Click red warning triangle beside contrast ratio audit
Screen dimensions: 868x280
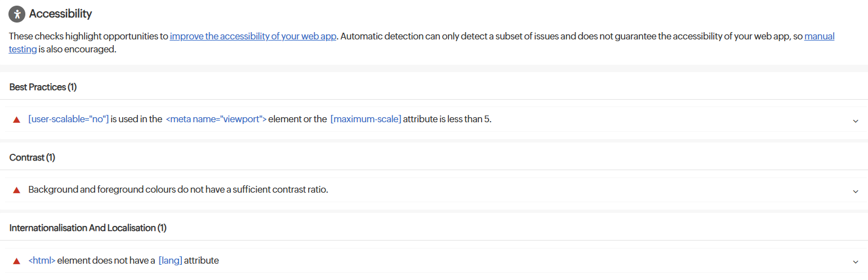click(x=16, y=190)
